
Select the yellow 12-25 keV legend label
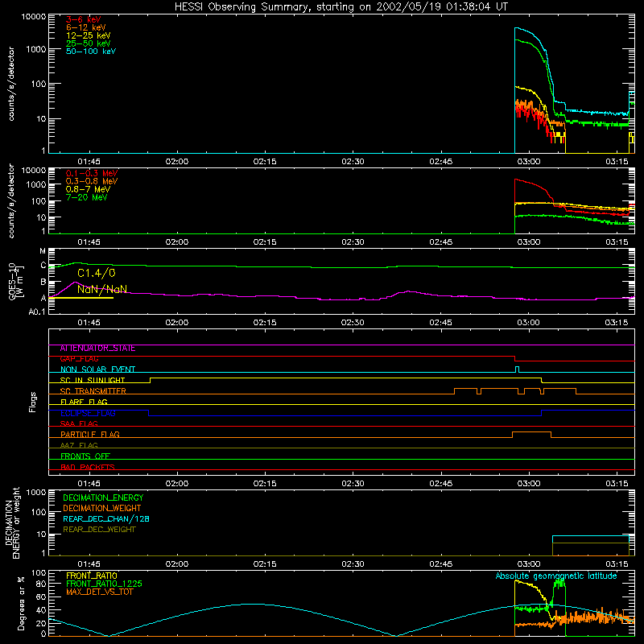89,35
